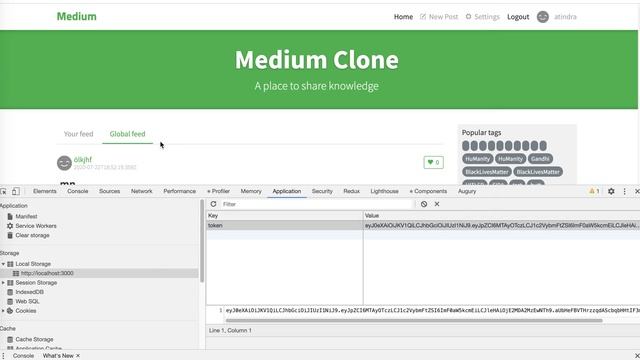640x360 pixels.
Task: Click the Value column header
Action: coord(502,216)
